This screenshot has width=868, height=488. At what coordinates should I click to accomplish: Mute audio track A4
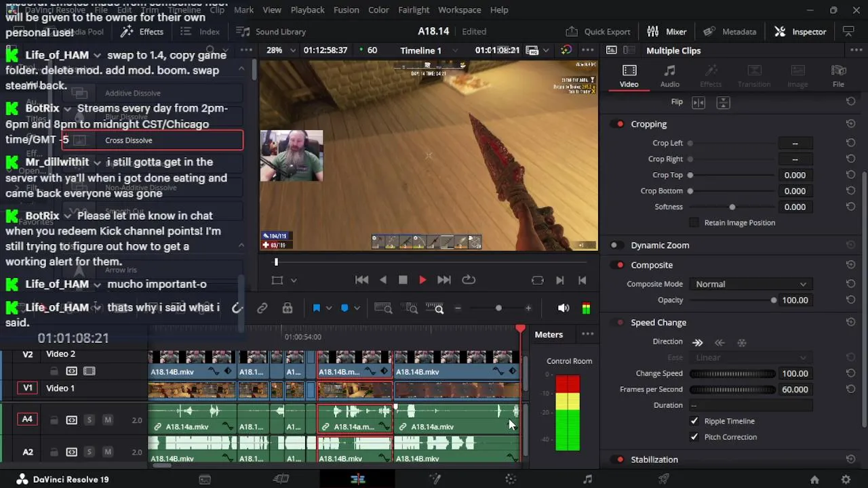pos(107,420)
